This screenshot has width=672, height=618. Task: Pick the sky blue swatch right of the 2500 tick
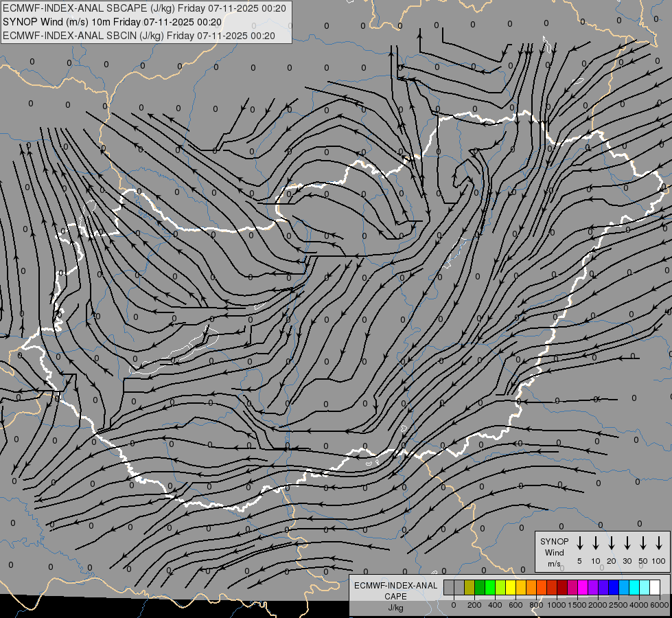click(x=625, y=588)
